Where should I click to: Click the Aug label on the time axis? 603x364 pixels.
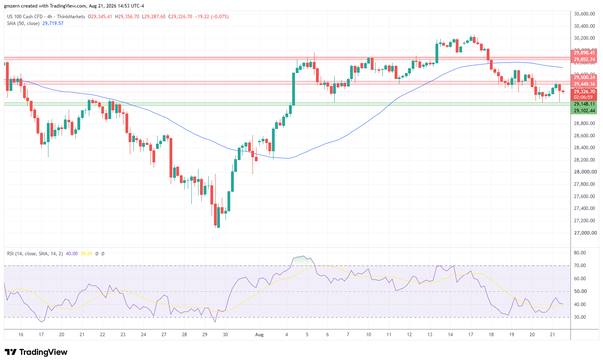(259, 335)
